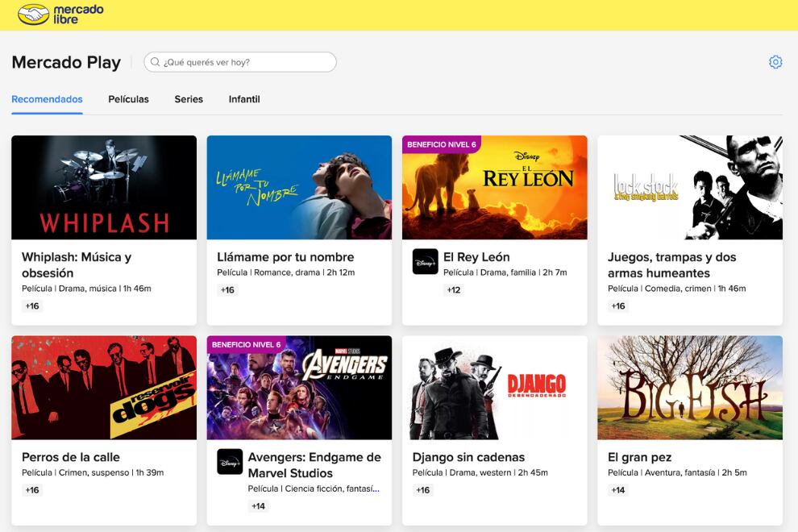Screen dimensions: 798x532
Task: Switch to the Series tab
Action: pyautogui.click(x=189, y=99)
